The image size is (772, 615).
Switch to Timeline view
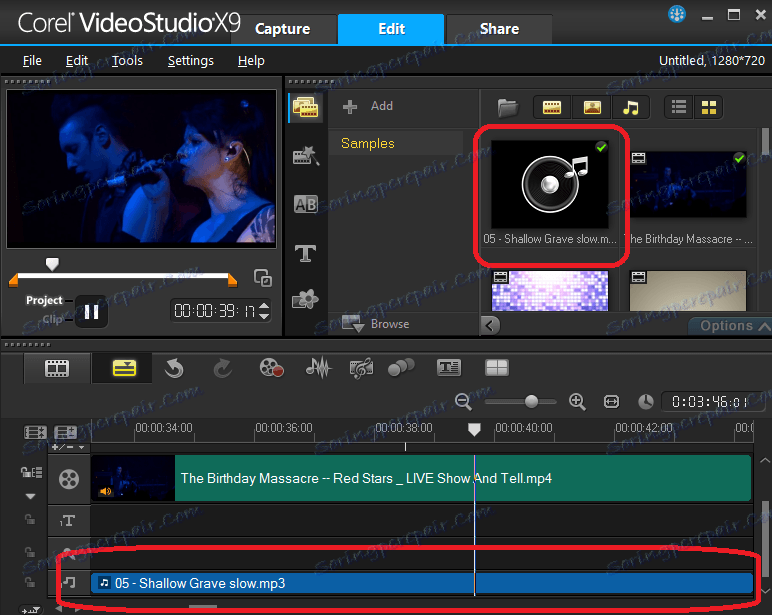pos(124,368)
